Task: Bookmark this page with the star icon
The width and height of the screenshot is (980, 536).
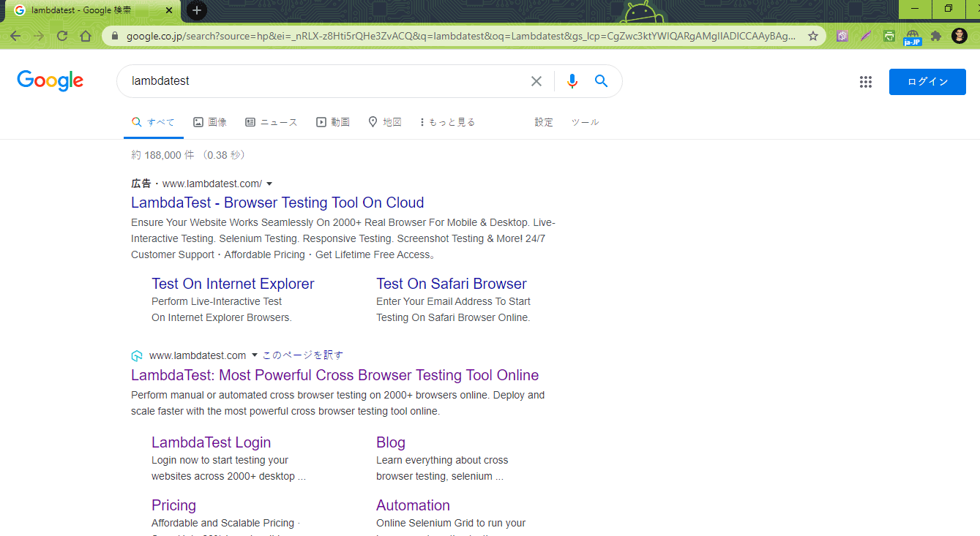Action: 812,36
